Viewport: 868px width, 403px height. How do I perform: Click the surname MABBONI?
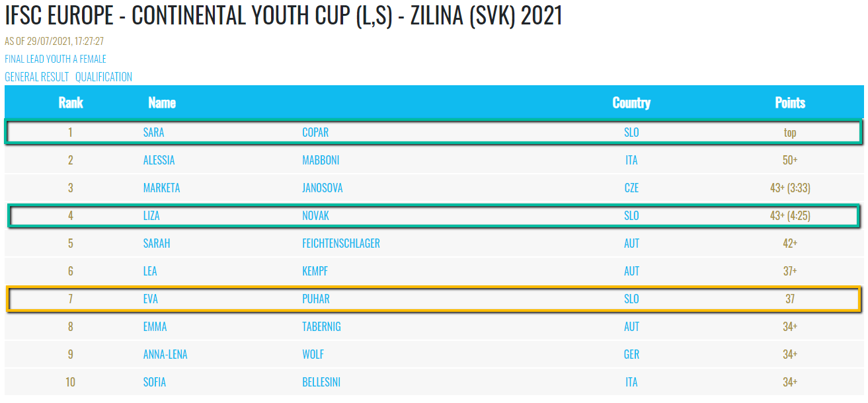point(321,160)
